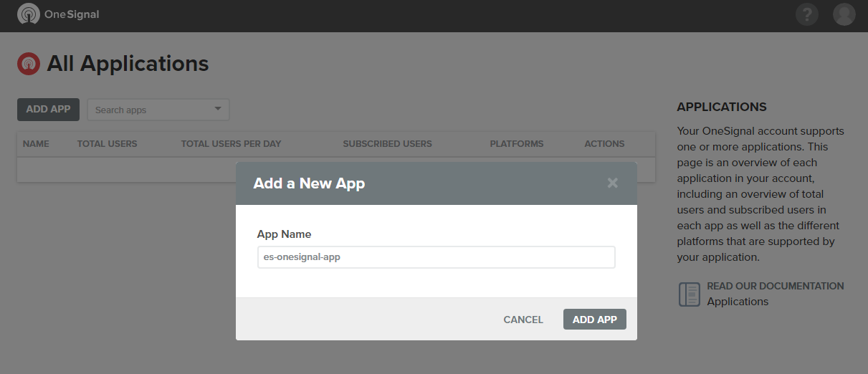Open the documentation book icon
868x374 pixels.
pos(689,294)
